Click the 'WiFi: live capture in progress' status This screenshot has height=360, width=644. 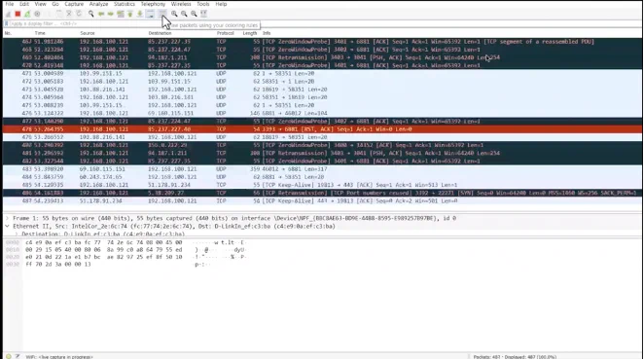(59, 357)
